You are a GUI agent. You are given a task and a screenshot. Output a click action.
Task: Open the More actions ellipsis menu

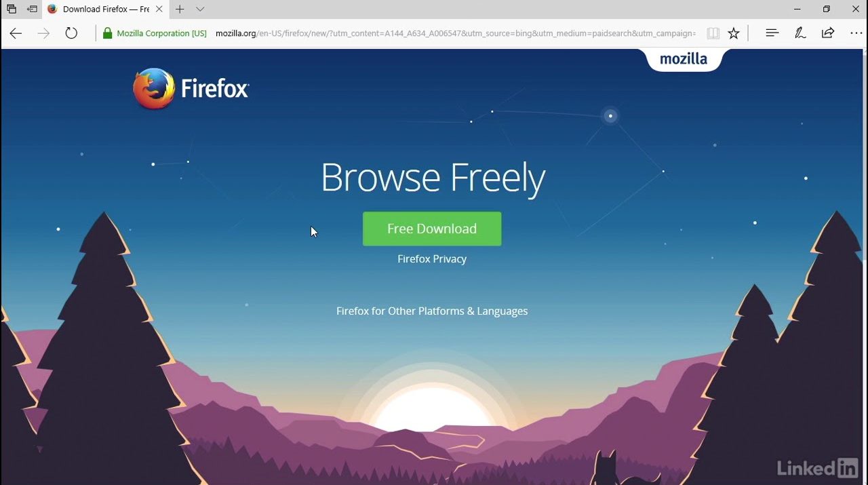pyautogui.click(x=856, y=33)
